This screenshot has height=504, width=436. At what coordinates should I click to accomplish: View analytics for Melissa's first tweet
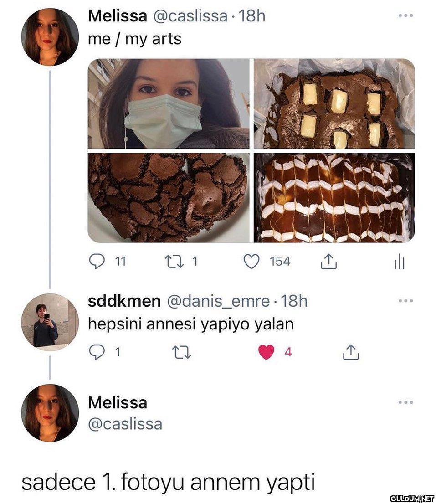(x=399, y=262)
